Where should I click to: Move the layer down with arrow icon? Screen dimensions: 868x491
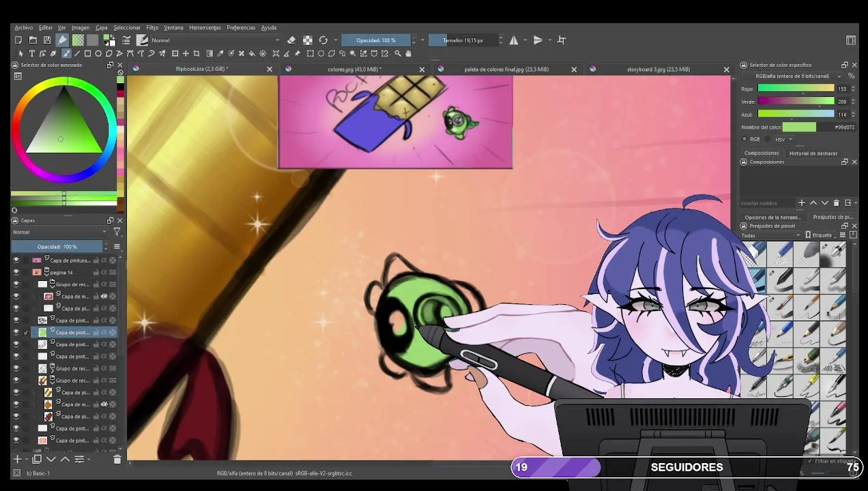tap(51, 460)
